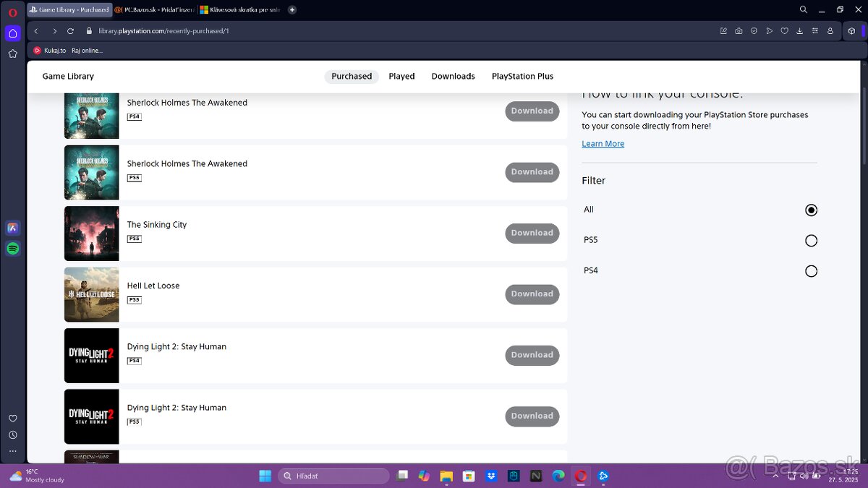Open Dropbox from the Windows taskbar
Image resolution: width=868 pixels, height=488 pixels.
click(x=491, y=476)
